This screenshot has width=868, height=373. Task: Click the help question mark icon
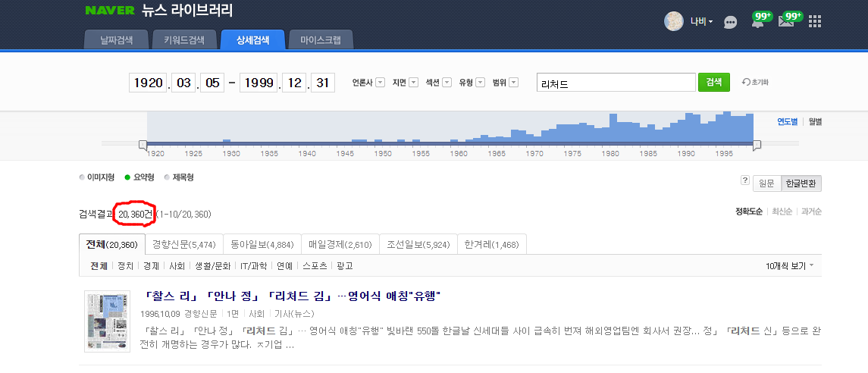coord(745,180)
